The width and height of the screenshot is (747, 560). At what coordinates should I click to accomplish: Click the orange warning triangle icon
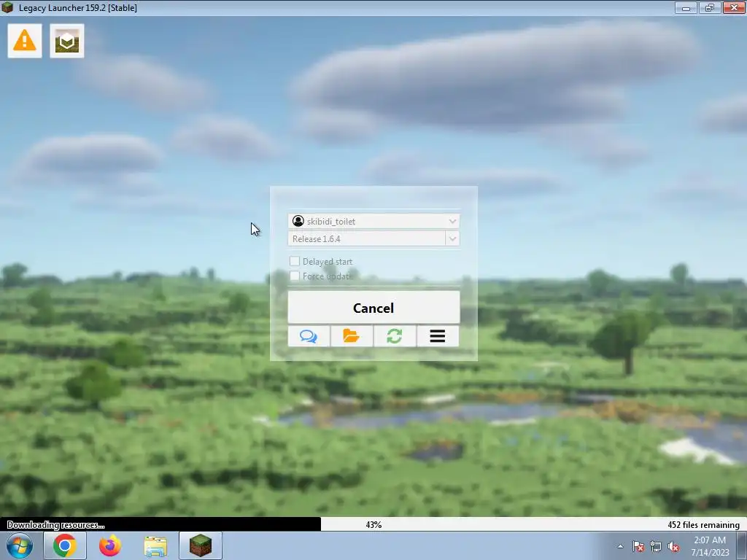click(25, 41)
